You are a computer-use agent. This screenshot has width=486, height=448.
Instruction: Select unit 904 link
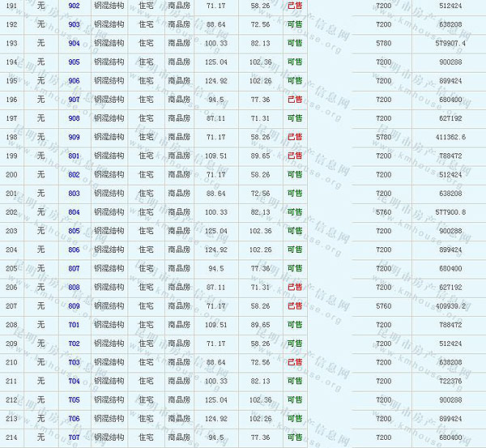(x=74, y=43)
